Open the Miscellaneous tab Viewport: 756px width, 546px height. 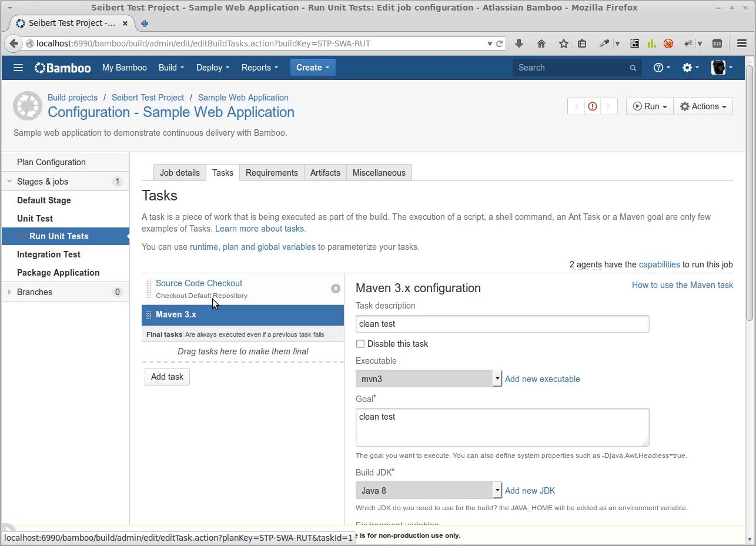click(x=379, y=173)
